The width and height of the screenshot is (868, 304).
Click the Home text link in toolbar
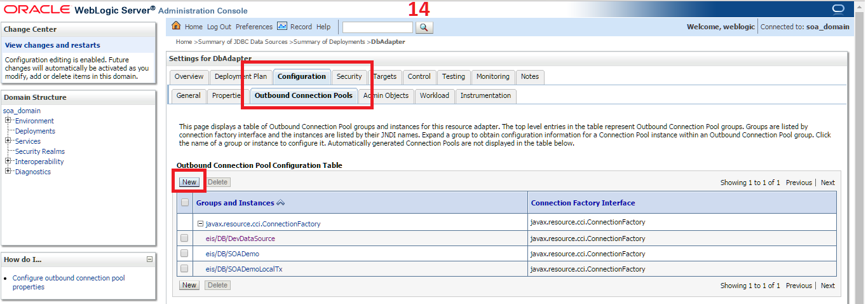pyautogui.click(x=193, y=27)
